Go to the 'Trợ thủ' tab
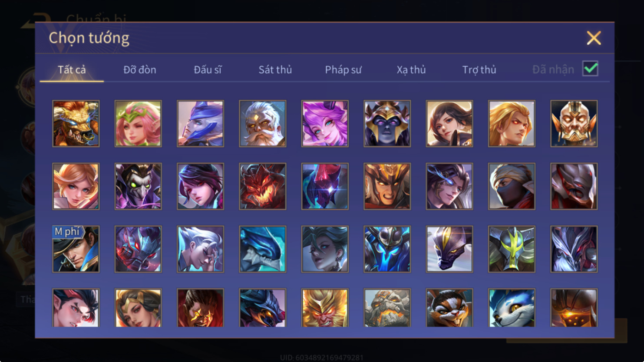Screen dimensions: 644x362 [x=479, y=69]
